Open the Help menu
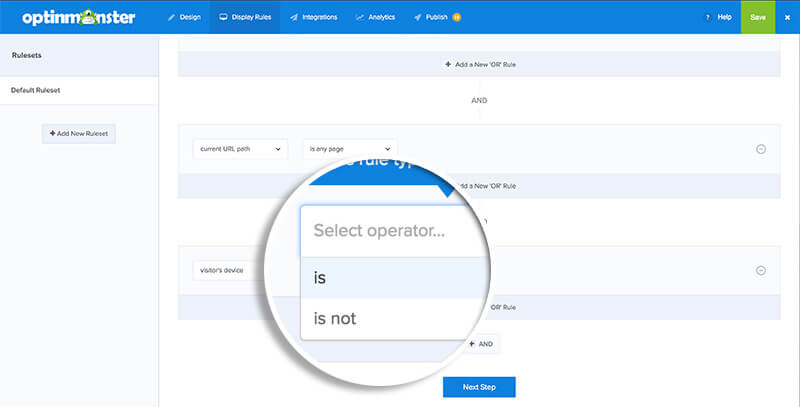 click(718, 17)
